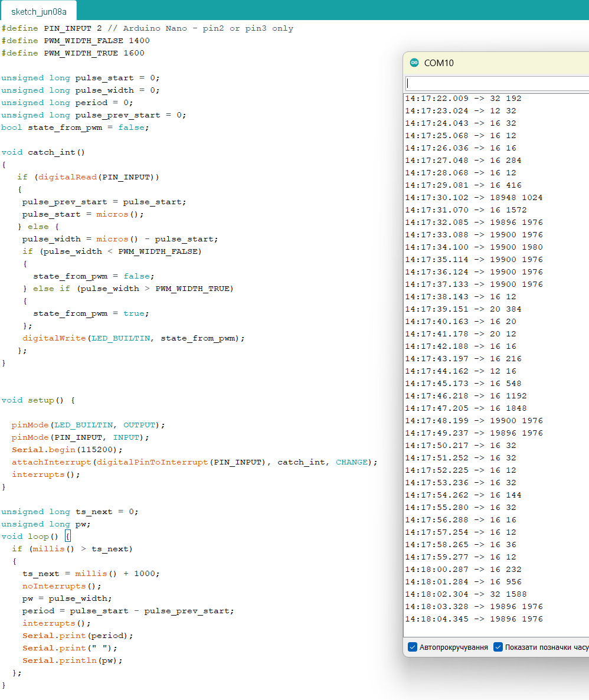Focus the COM10 serial send input field
The width and height of the screenshot is (589, 700).
point(497,83)
